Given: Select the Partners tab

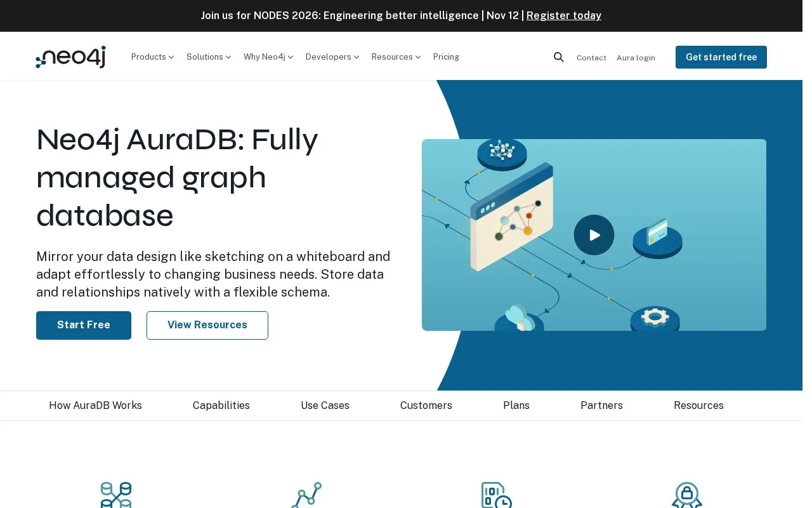Looking at the screenshot, I should [601, 406].
